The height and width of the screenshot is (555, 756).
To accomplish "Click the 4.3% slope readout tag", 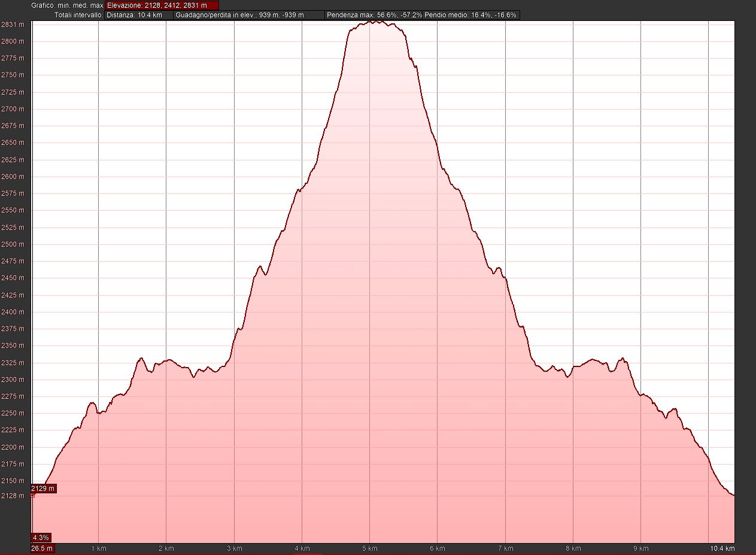I will [41, 537].
